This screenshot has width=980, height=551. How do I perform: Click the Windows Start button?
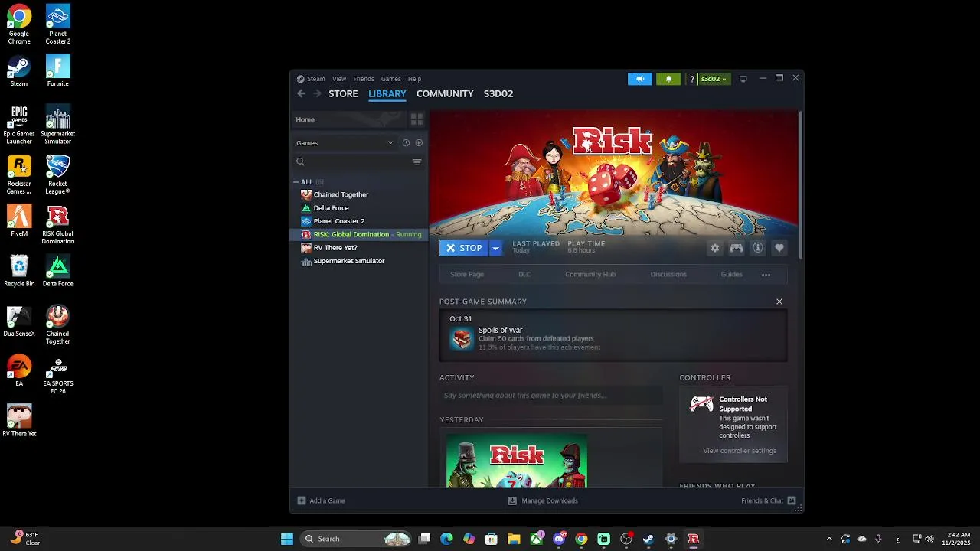click(287, 539)
